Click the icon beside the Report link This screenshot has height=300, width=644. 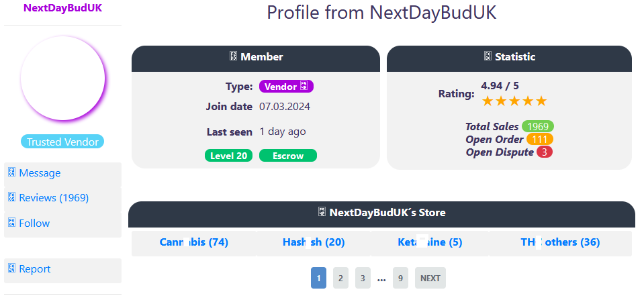pos(11,268)
